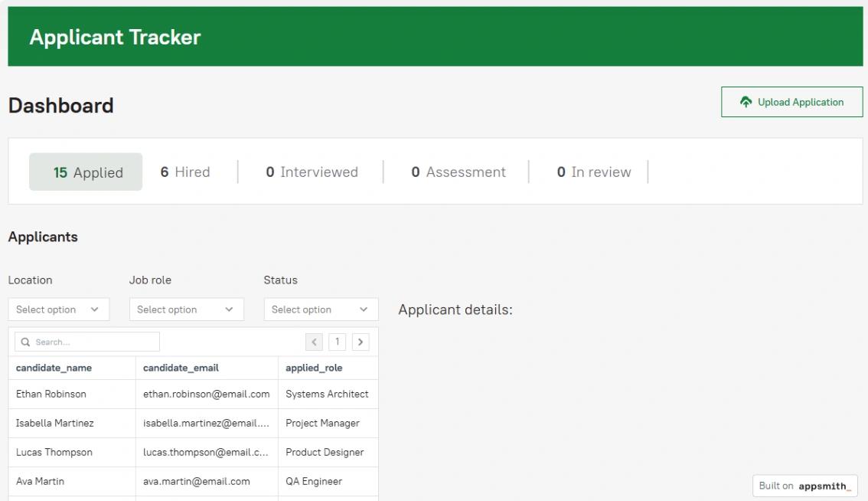The height and width of the screenshot is (501, 868).
Task: Click the Product Designer role cell
Action: 328,452
